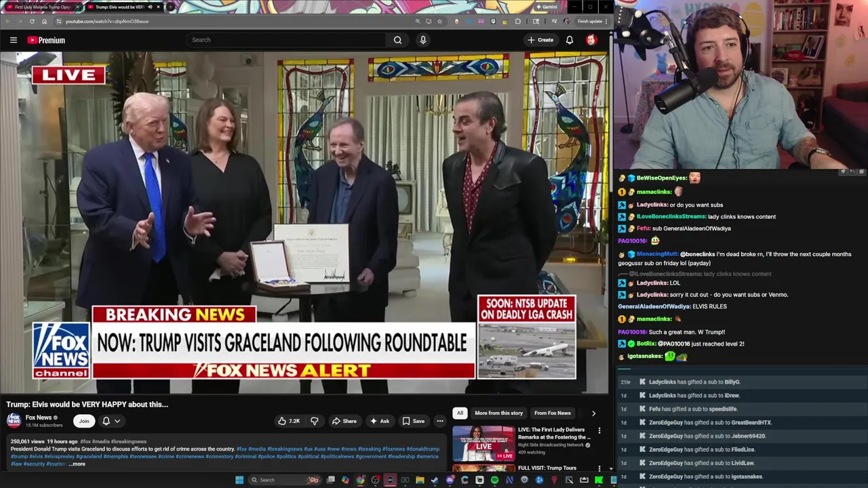Viewport: 868px width, 488px height.
Task: Go back using browser back arrow
Action: 7,21
